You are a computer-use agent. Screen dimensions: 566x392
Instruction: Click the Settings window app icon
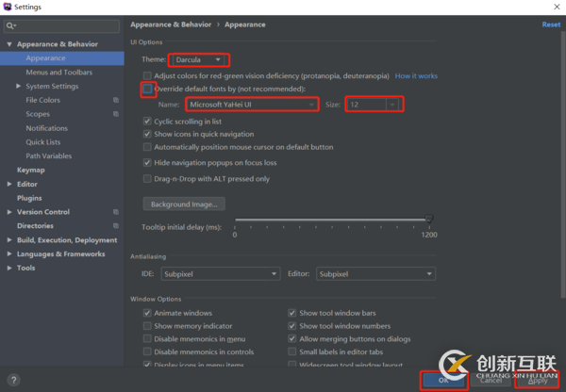[8, 7]
